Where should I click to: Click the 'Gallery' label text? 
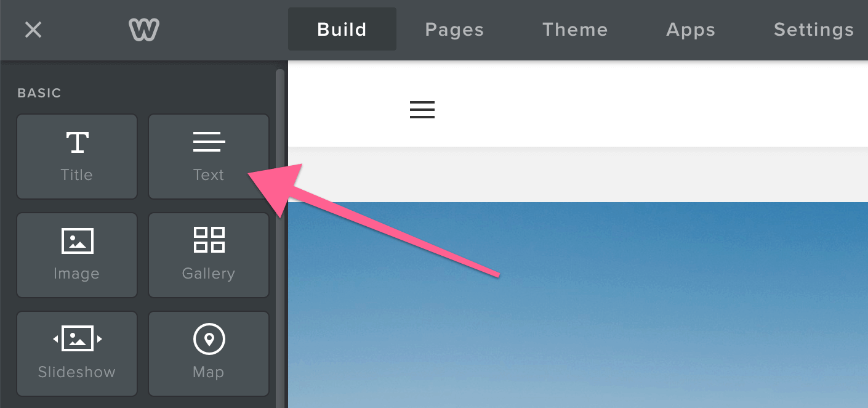point(209,274)
